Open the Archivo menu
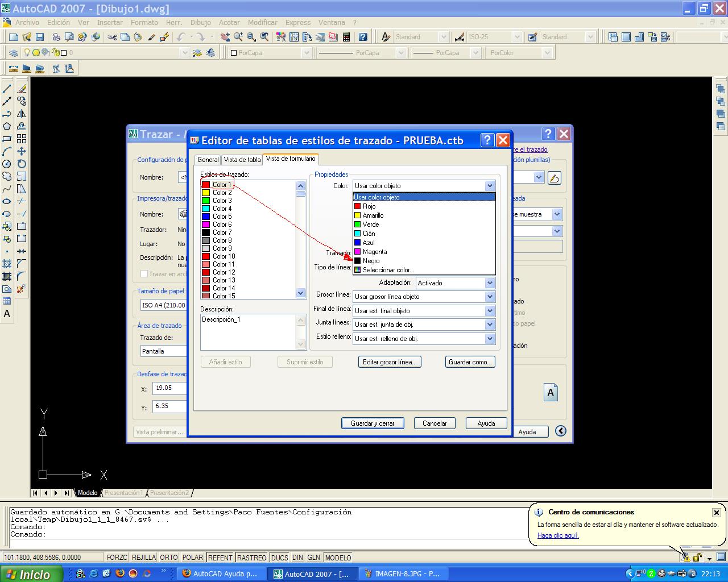This screenshot has width=728, height=582. point(27,23)
